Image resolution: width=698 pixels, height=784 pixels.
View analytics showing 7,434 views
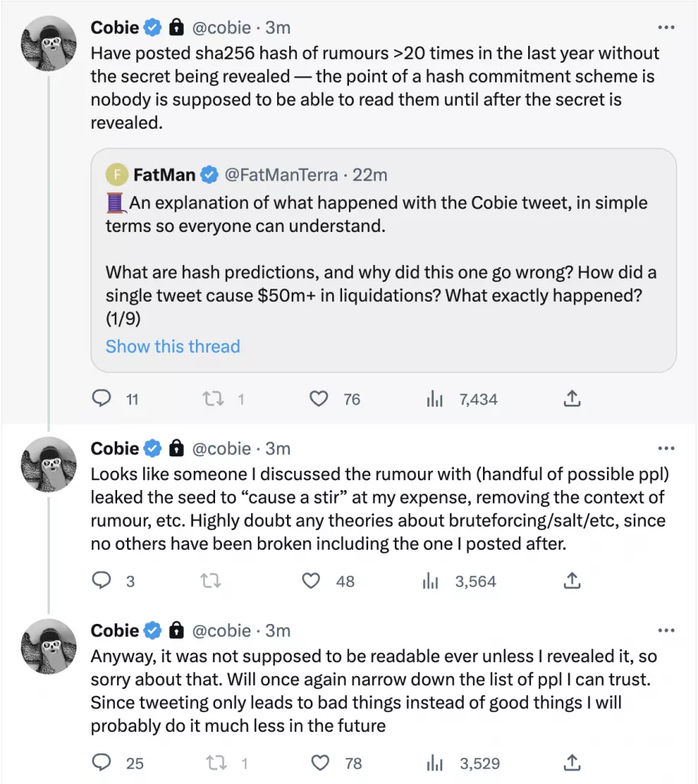(434, 399)
